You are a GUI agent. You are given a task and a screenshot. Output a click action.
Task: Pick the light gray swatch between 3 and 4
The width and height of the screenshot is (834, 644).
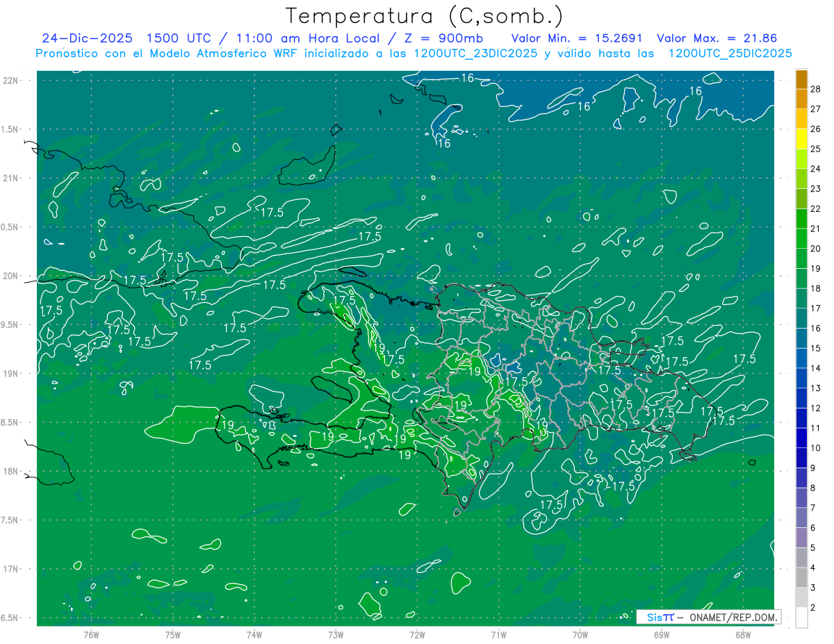pos(801,577)
